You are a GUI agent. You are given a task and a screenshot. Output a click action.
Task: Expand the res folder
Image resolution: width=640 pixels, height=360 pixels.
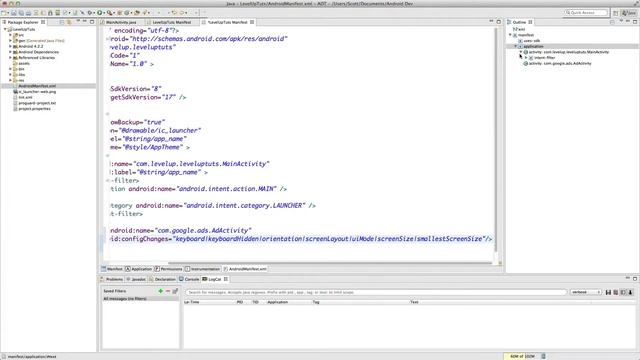[11, 80]
